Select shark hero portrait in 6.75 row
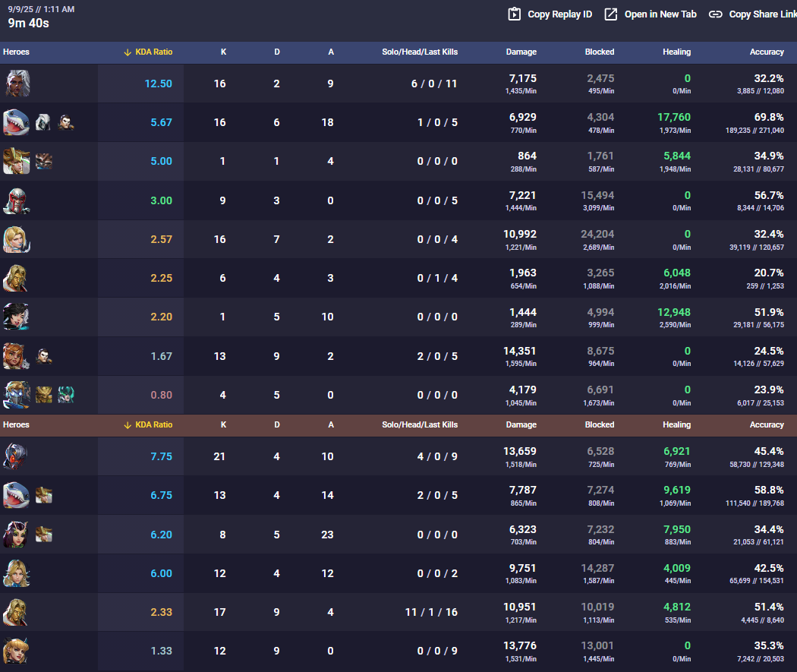 (x=16, y=495)
